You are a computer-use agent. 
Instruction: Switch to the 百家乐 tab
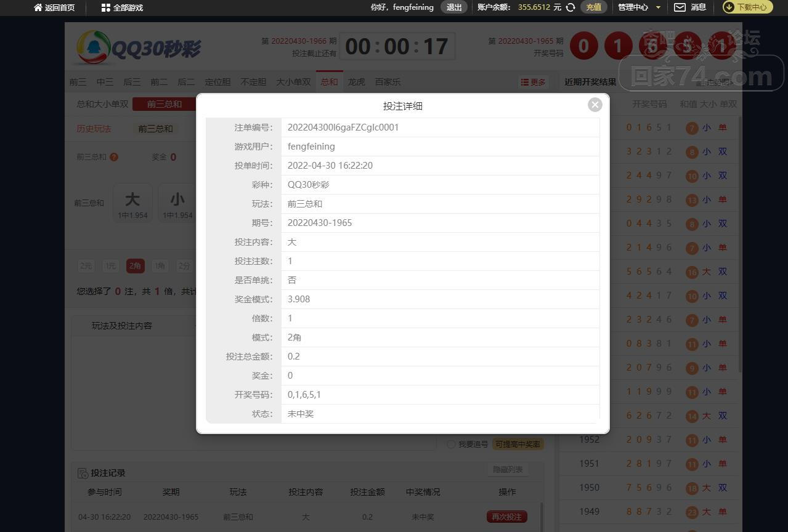[x=388, y=82]
